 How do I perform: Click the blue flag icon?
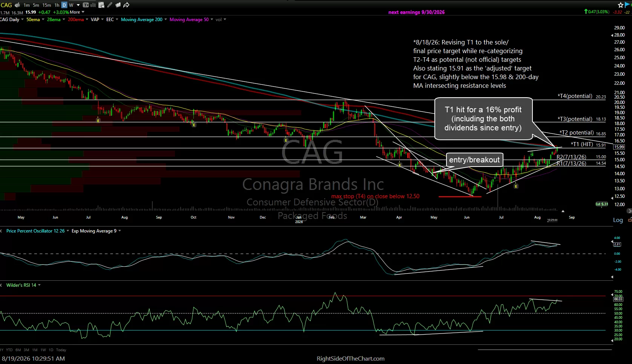[x=627, y=5]
